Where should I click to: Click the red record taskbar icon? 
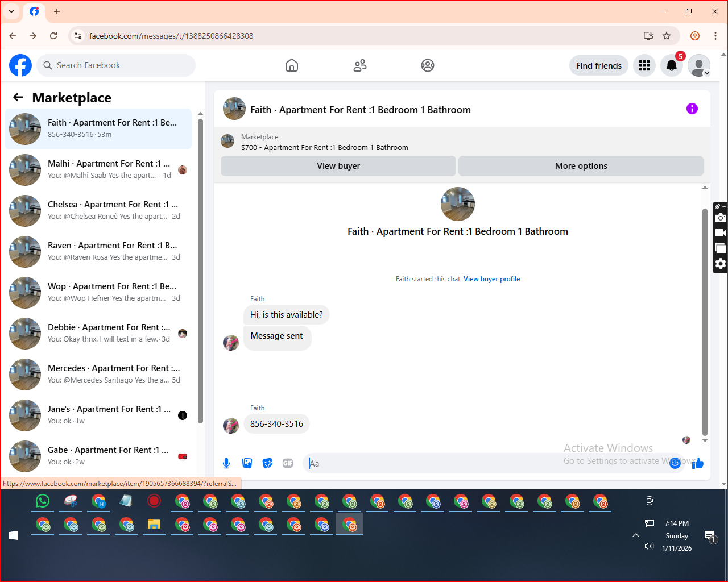pyautogui.click(x=154, y=501)
